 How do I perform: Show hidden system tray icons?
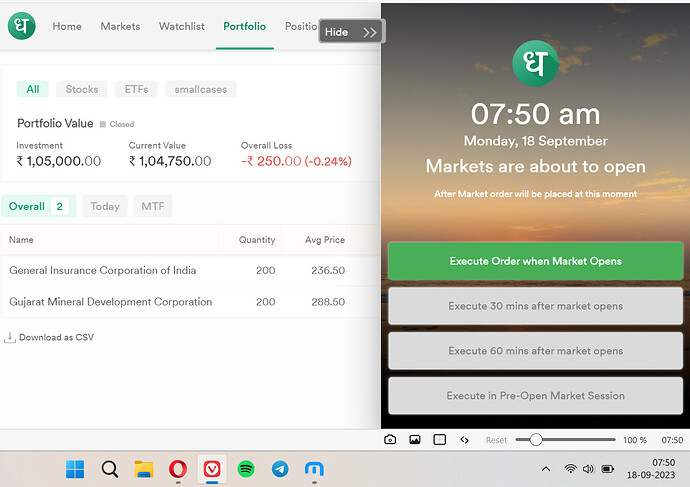546,469
